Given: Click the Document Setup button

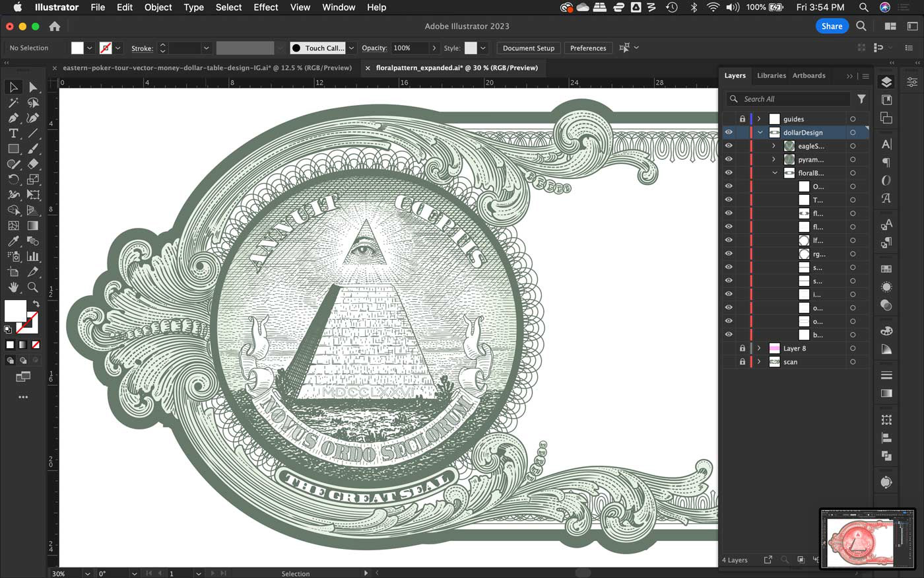Looking at the screenshot, I should (529, 48).
